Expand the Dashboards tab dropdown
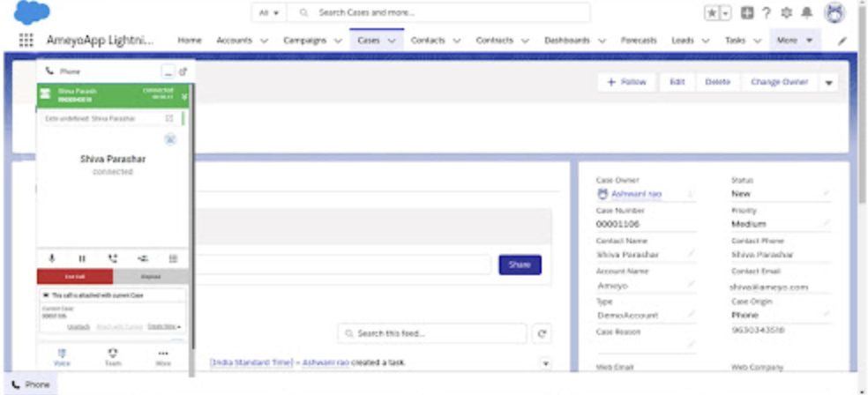This screenshot has height=395, width=868. 602,41
